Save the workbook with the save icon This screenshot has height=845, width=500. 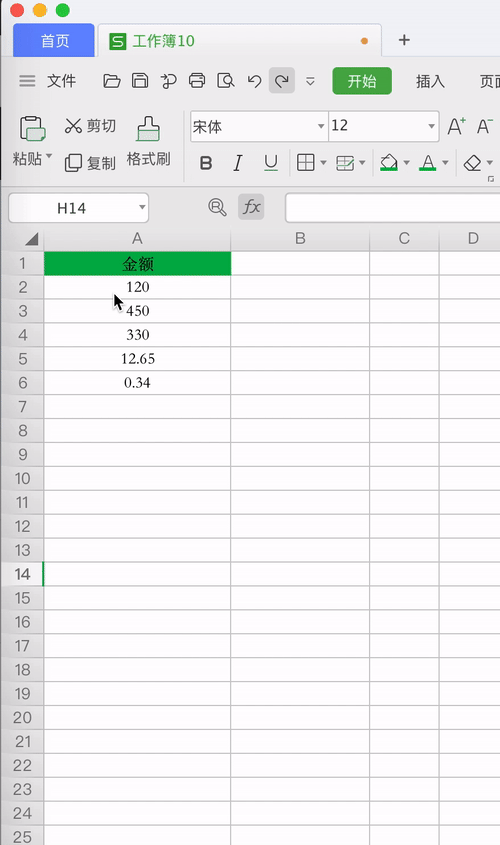(140, 81)
